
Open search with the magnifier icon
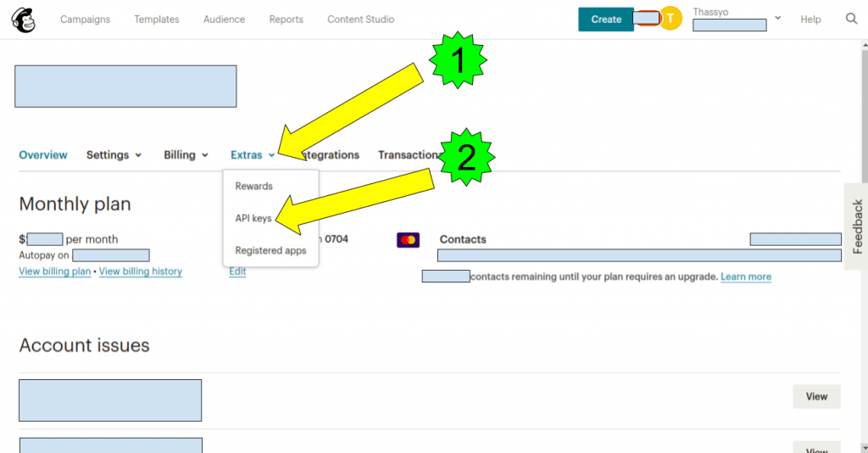tap(851, 20)
